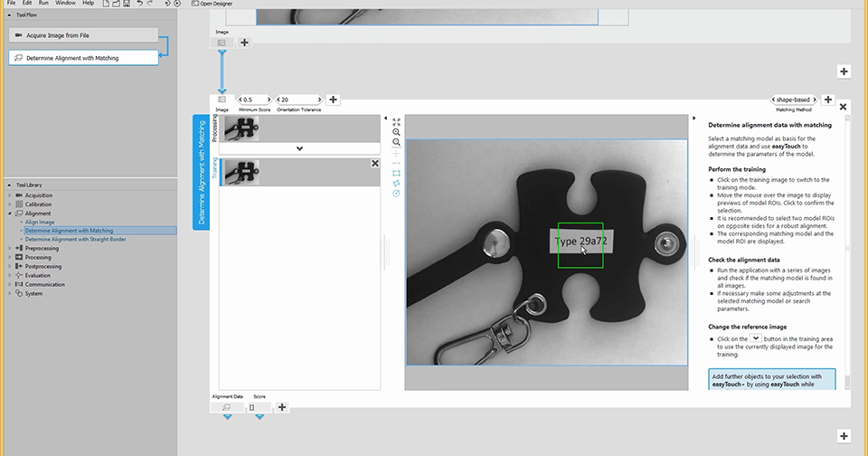Click the Zoom out magnifier icon
Screen dimensions: 868x456
396,142
